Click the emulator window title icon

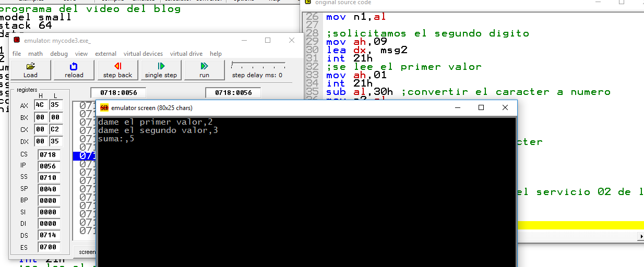(x=17, y=40)
